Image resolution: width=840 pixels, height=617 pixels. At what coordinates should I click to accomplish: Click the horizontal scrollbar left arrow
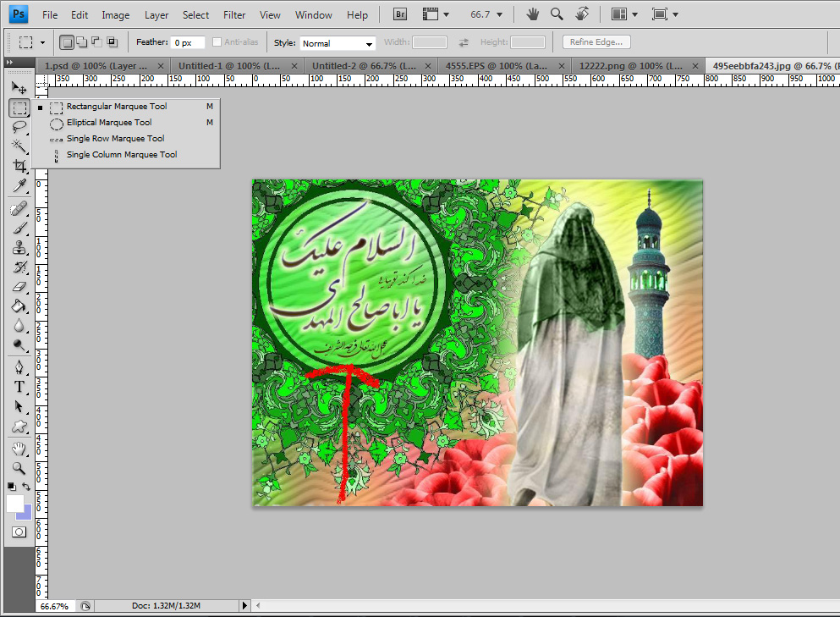click(258, 606)
